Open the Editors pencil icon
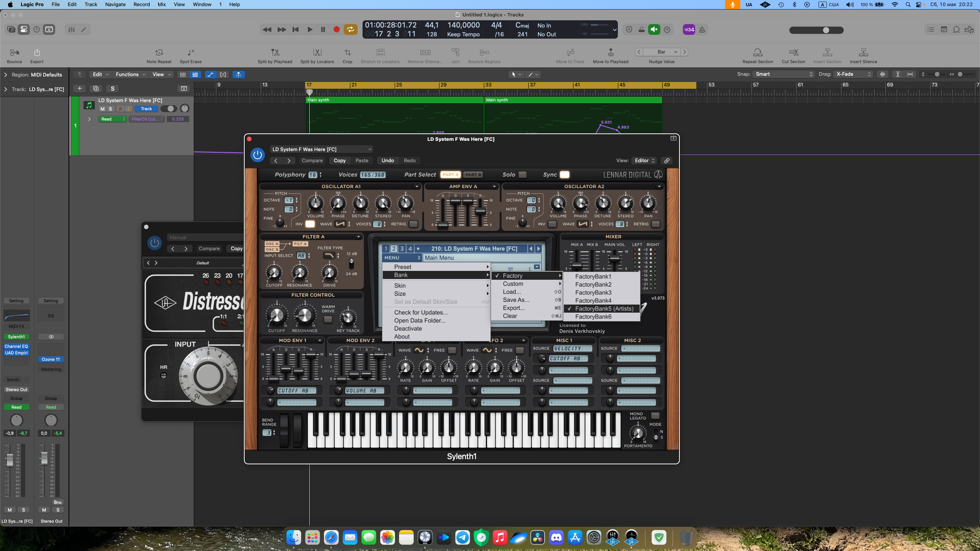This screenshot has height=551, width=980. [x=84, y=29]
